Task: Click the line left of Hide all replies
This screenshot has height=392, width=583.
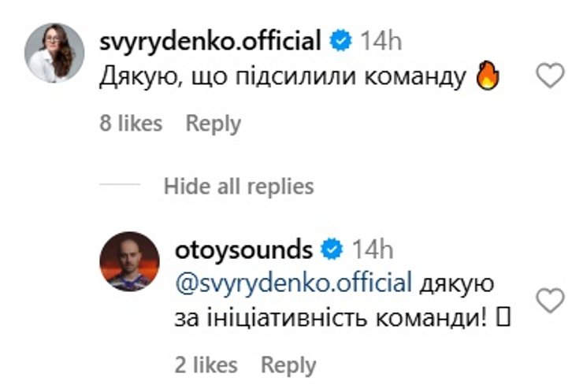Action: 120,186
